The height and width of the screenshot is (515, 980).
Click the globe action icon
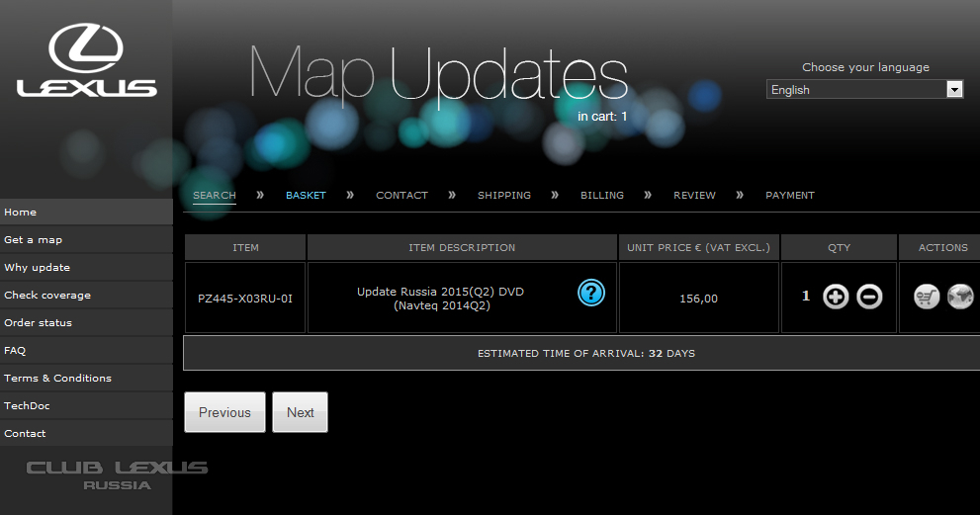tap(960, 297)
